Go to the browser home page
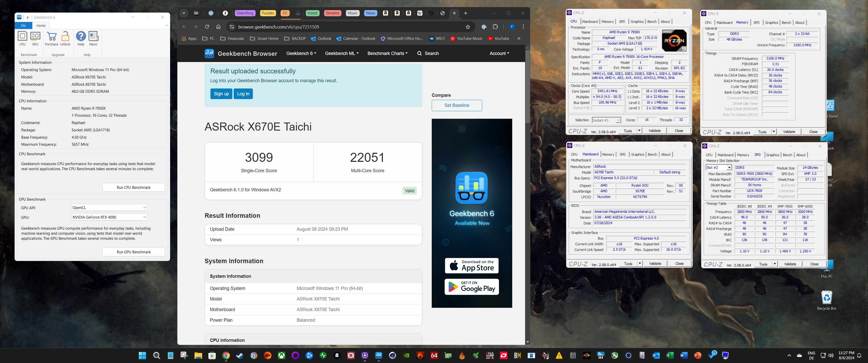 [218, 27]
